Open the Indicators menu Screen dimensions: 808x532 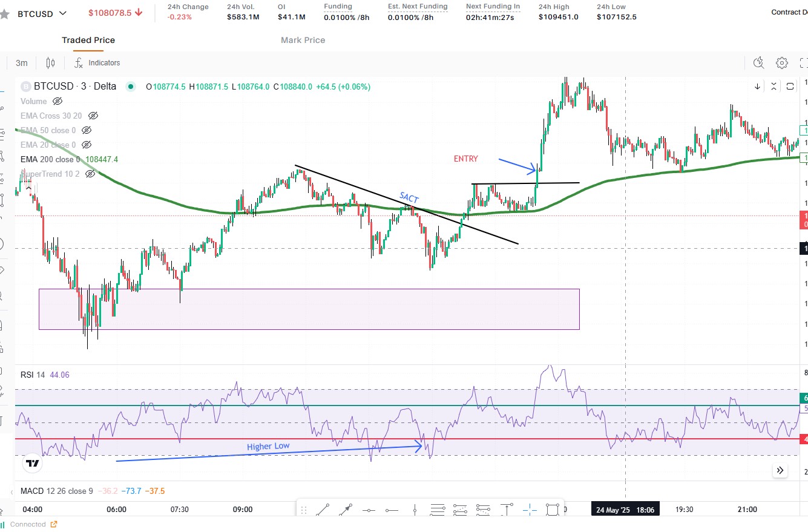[97, 63]
